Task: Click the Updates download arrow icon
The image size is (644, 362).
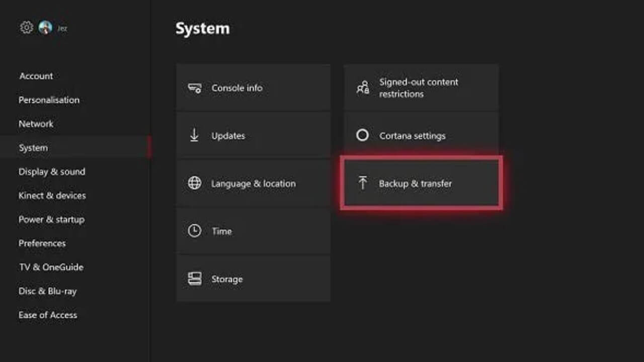Action: tap(194, 136)
